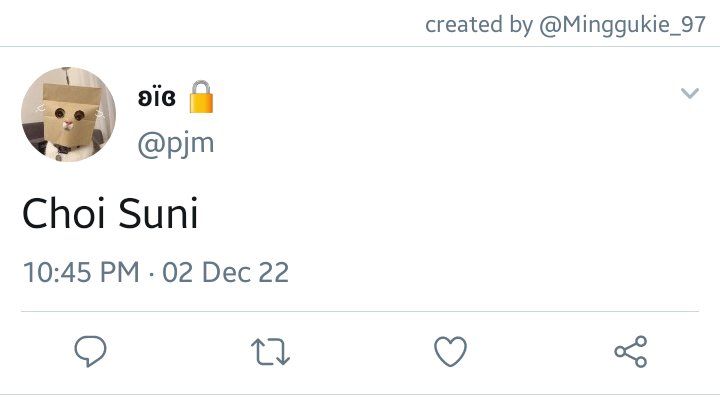This screenshot has height=406, width=720.
Task: Click the yellow padlock icon
Action: [202, 97]
